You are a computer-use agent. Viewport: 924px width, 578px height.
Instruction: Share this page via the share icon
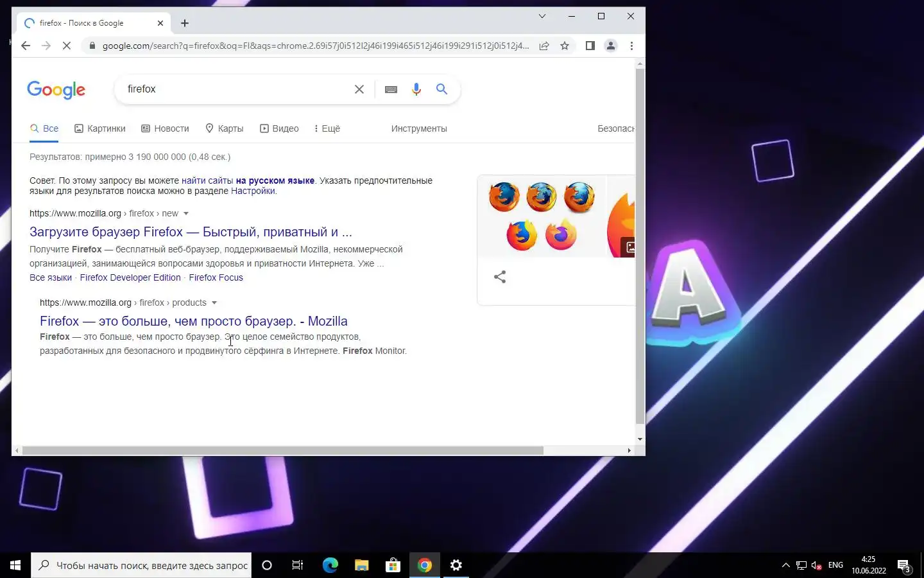[x=544, y=46]
